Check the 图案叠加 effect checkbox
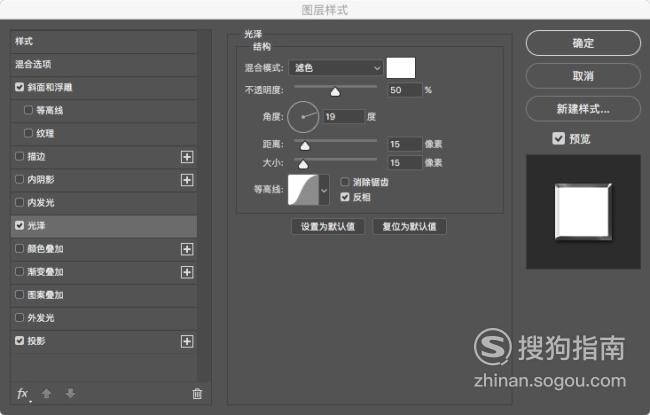Image resolution: width=650 pixels, height=415 pixels. coord(19,294)
